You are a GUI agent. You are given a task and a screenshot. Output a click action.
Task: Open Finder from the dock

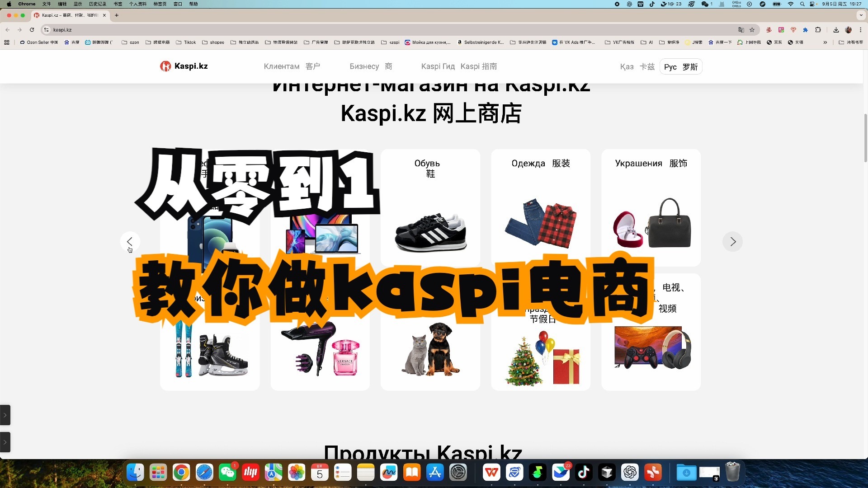(135, 473)
